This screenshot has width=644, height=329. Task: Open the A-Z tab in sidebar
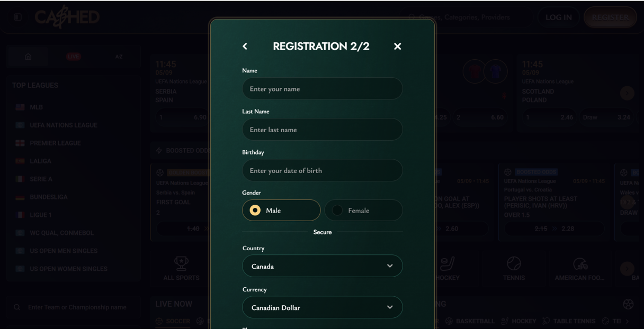tap(119, 57)
